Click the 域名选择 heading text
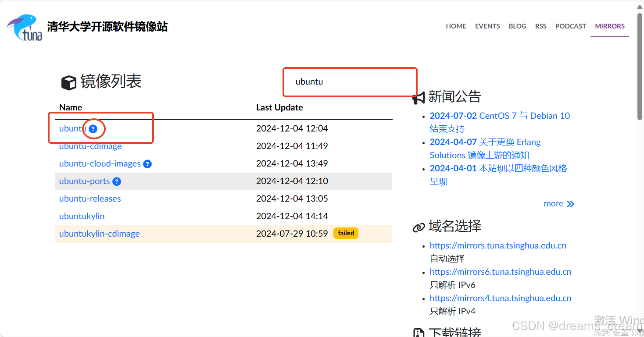644x337 pixels. 454,226
